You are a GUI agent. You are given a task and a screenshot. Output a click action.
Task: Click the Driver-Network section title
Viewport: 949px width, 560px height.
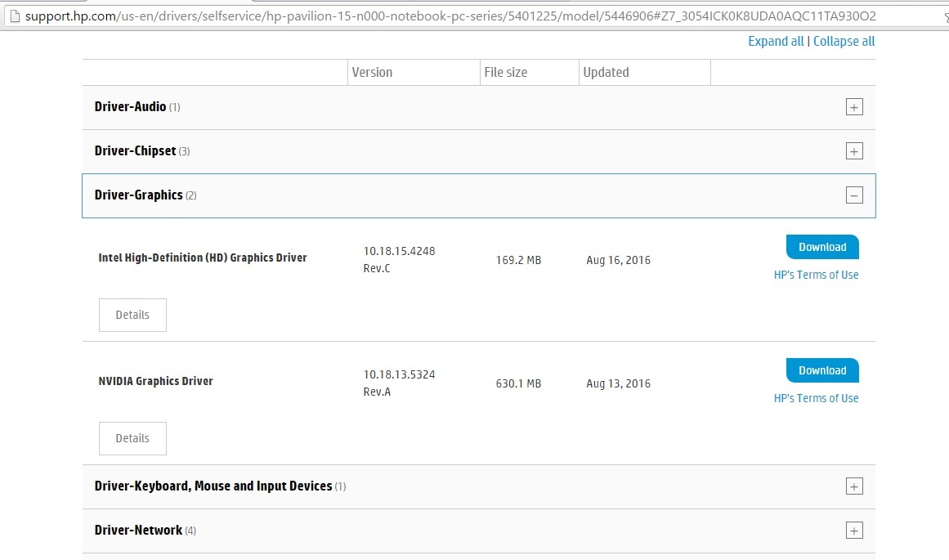(139, 531)
